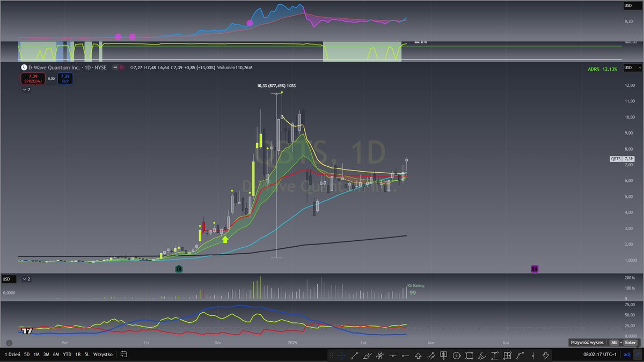Screen dimensions: 644x362
Task: Open the USD label of the volume pane
Action: [9, 279]
